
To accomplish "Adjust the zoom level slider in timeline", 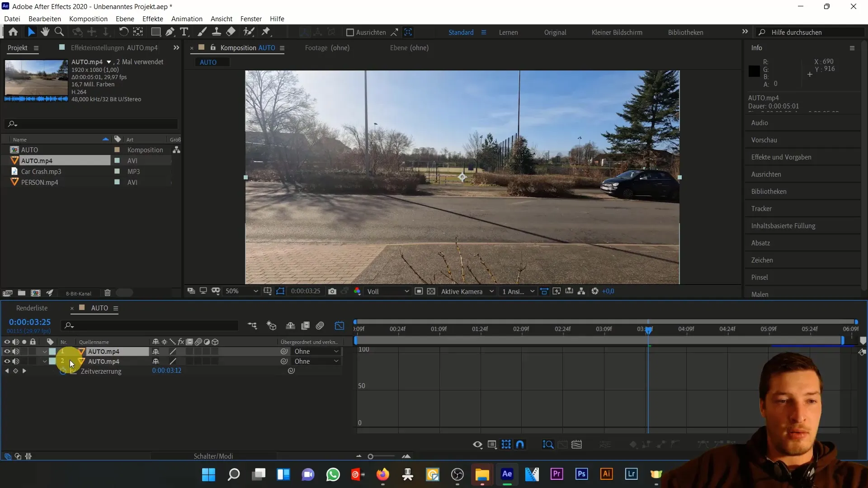I will [x=372, y=456].
